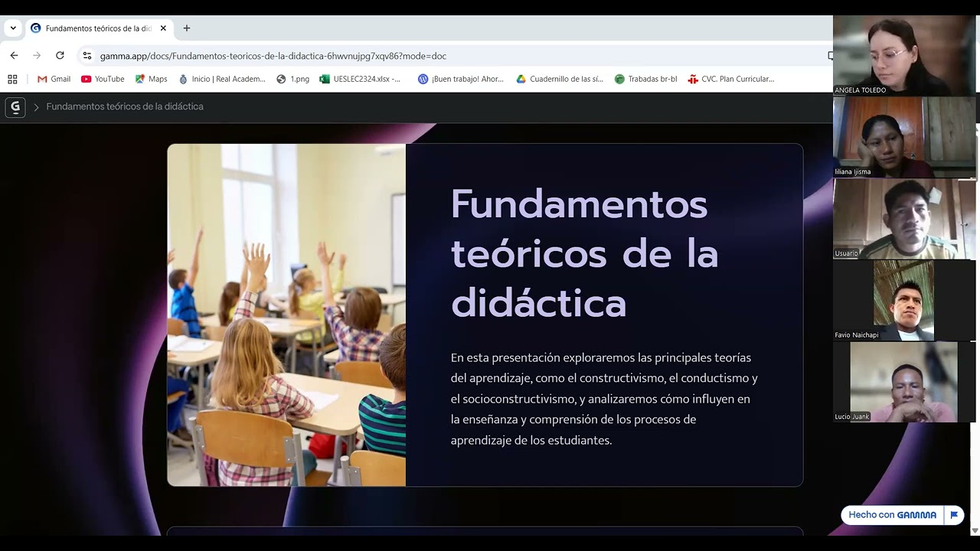Select Favio Naichapi video tile
980x551 pixels.
point(903,300)
